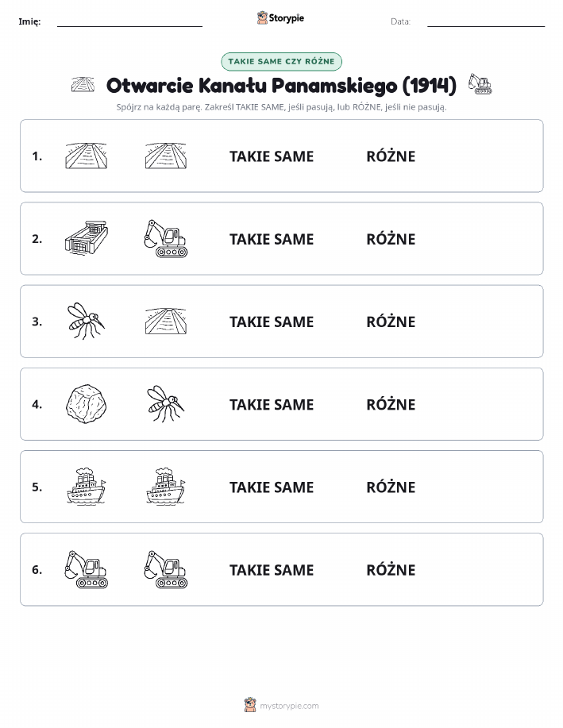Image resolution: width=563 pixels, height=728 pixels.
Task: Click the Data date line field
Action: [x=486, y=21]
